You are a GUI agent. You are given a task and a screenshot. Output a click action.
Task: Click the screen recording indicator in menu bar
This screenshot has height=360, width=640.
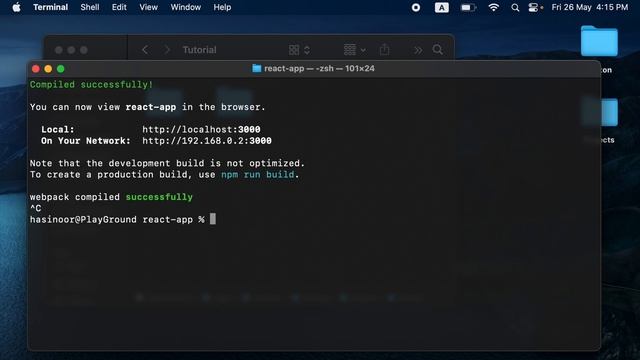416,7
